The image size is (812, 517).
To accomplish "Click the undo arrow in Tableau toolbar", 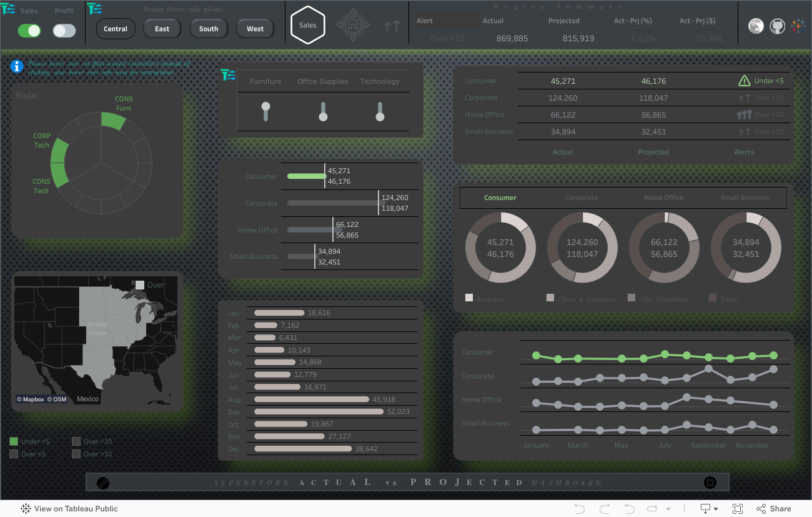I will click(x=580, y=509).
